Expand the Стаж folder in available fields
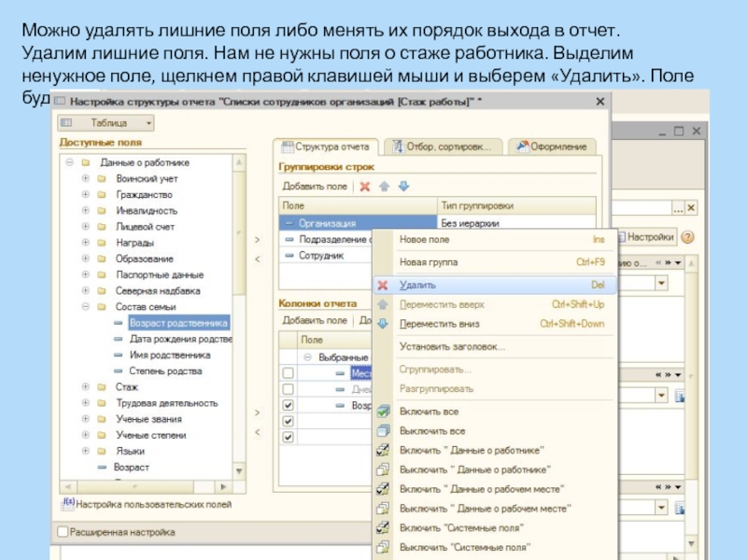This screenshot has height=560, width=747. pos(86,387)
